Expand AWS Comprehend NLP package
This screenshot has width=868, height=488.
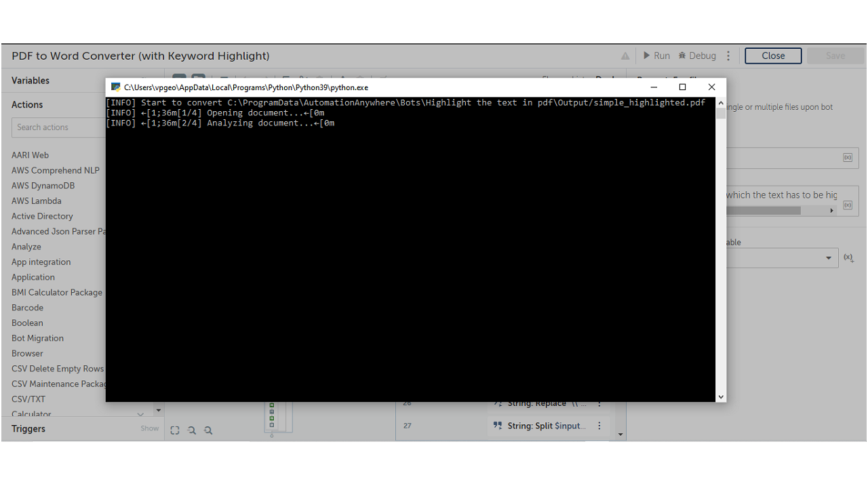(x=56, y=170)
